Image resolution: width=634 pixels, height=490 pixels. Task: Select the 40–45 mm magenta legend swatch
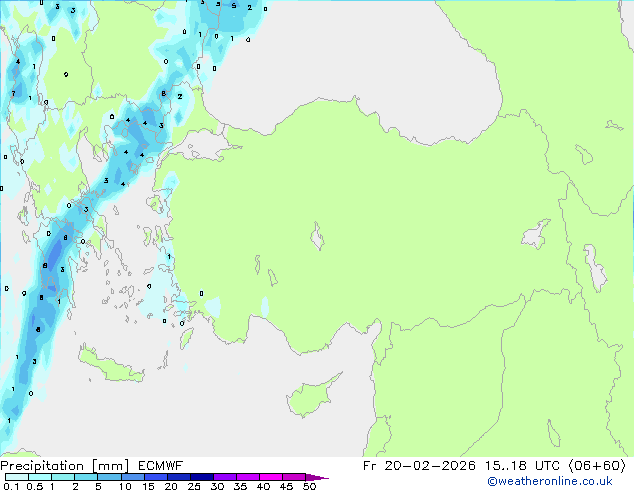(271, 477)
